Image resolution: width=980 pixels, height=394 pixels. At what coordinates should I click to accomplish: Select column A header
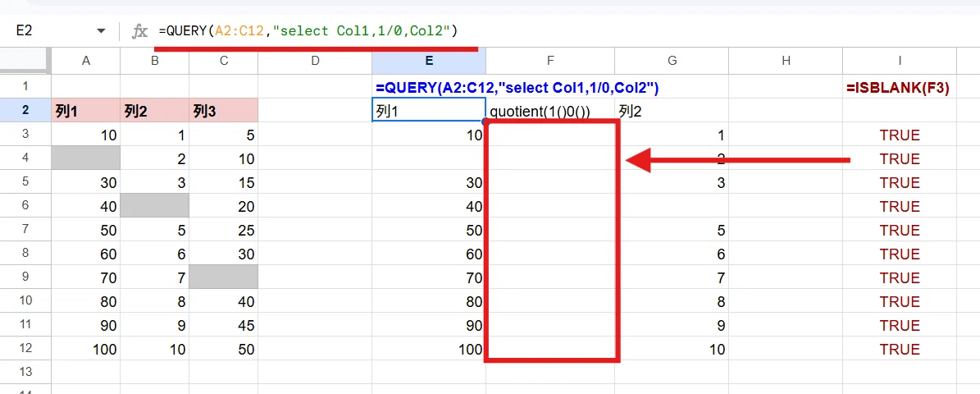point(85,60)
